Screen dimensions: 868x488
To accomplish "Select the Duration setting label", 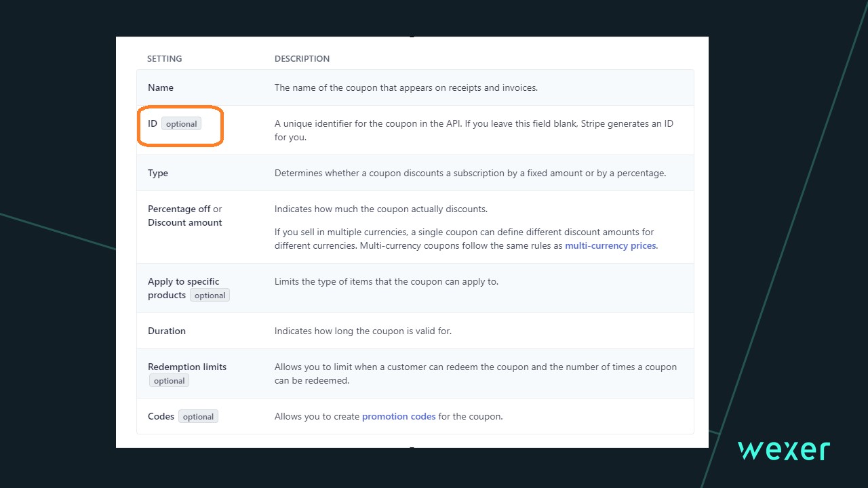I will point(167,331).
